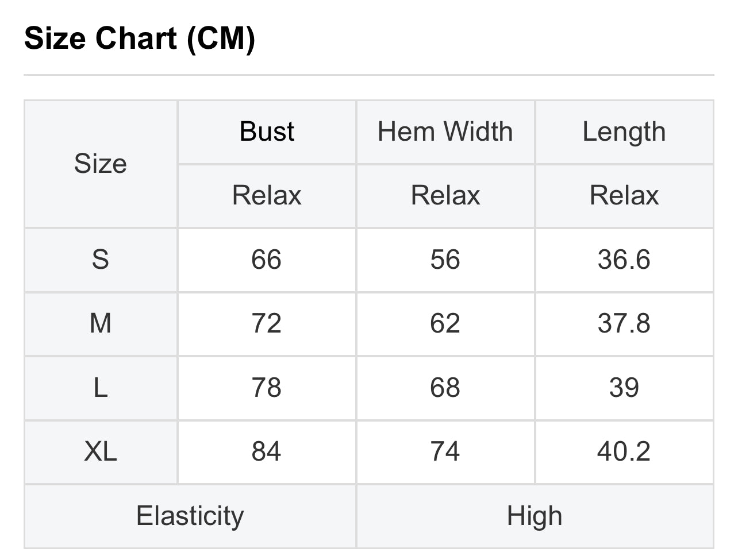Select the length value 36.6
This screenshot has height=560, width=738.
click(624, 260)
